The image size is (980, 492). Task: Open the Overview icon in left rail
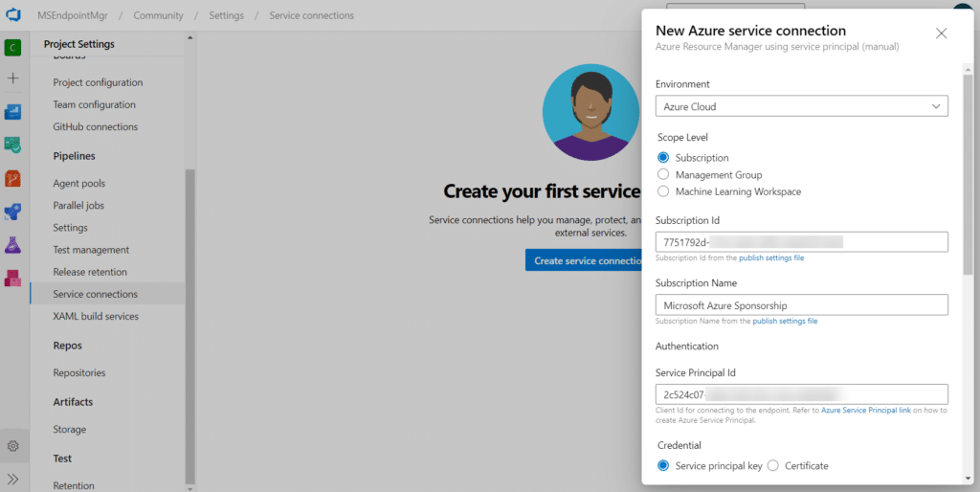12,112
